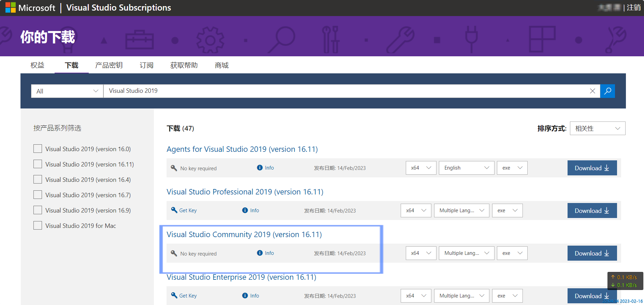Viewport: 644px width, 305px height.
Task: Switch to the 下载 tab
Action: point(72,65)
